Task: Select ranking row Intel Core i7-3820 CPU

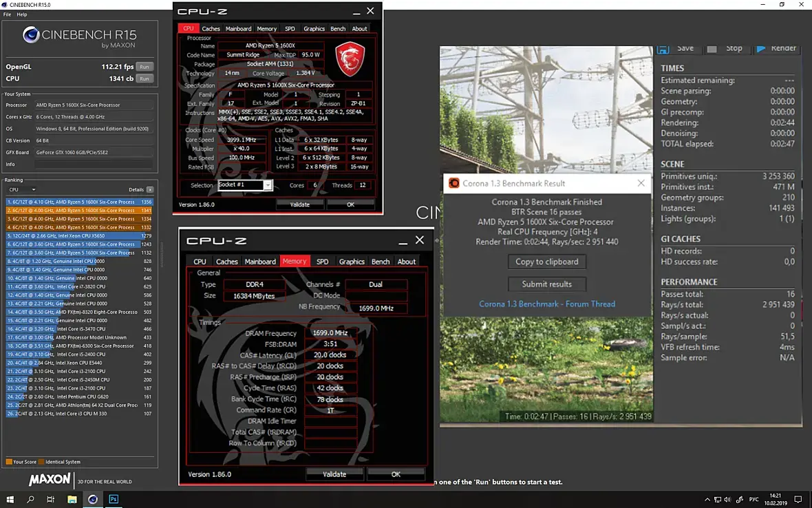Action: (x=79, y=286)
